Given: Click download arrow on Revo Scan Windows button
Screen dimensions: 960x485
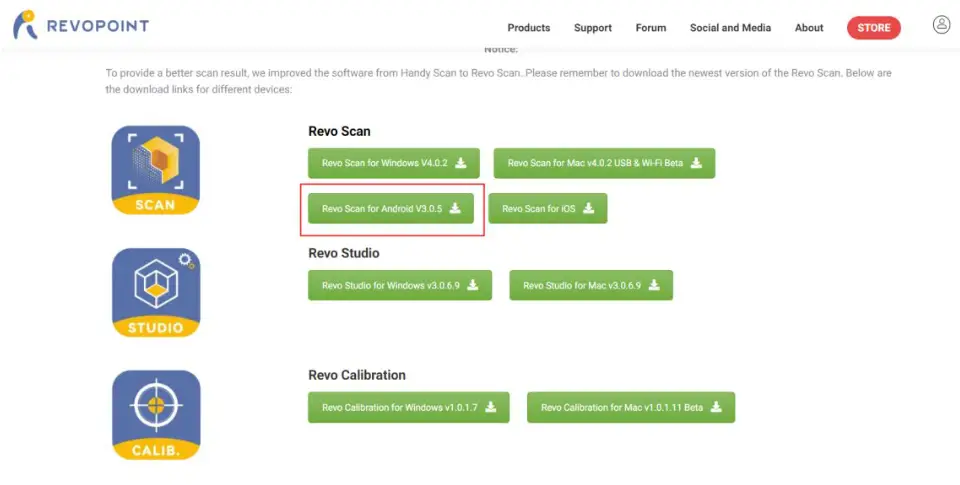Looking at the screenshot, I should tap(461, 163).
